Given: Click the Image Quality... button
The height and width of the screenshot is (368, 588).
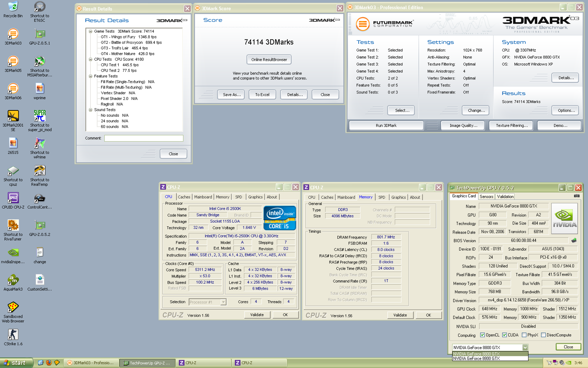Looking at the screenshot, I should 463,125.
